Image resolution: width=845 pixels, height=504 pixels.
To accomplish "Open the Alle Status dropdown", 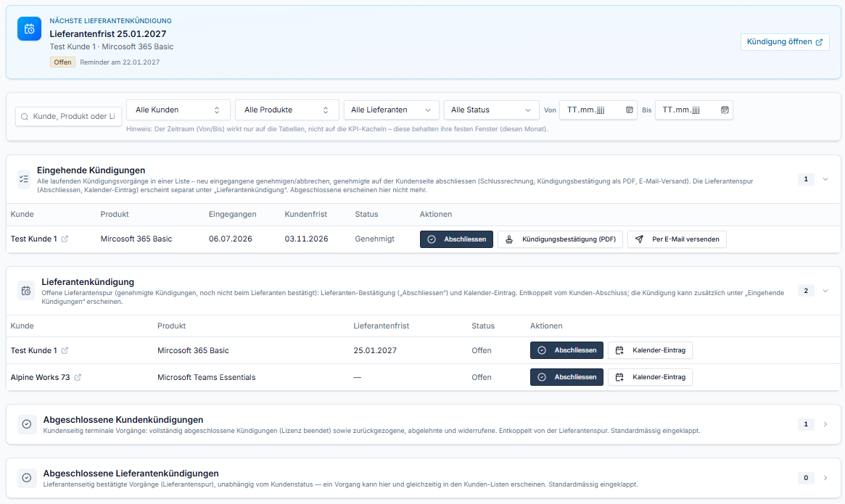I will pos(492,110).
